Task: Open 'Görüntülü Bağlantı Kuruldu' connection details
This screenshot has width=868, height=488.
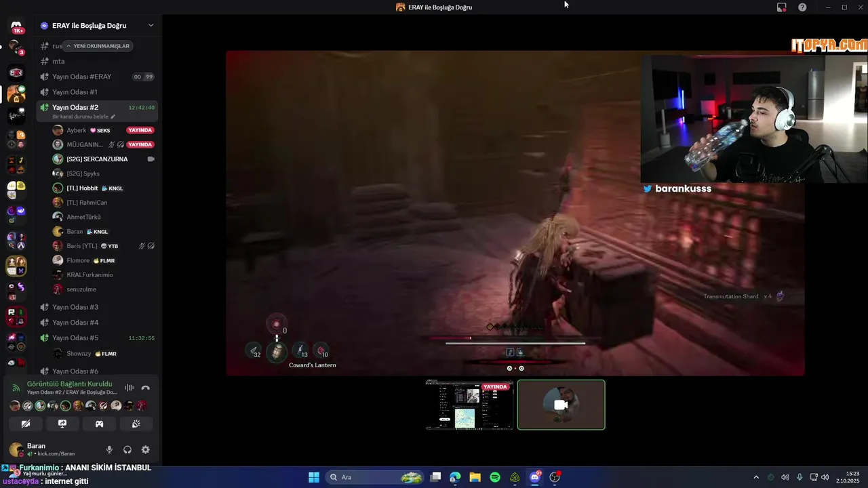Action: (x=69, y=384)
